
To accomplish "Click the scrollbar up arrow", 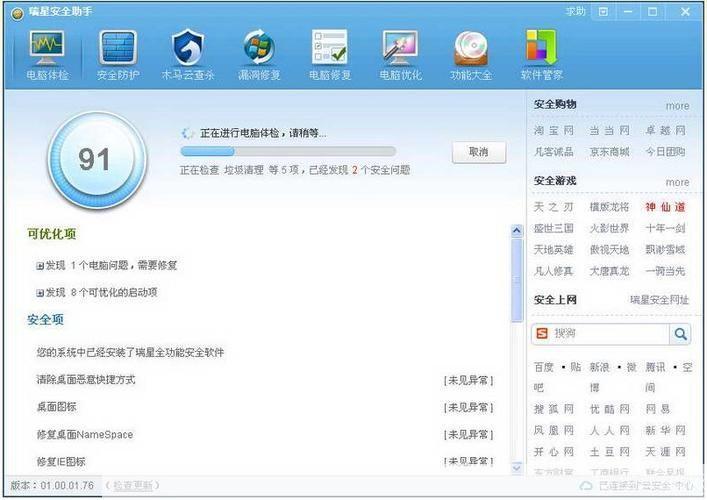I will click(517, 231).
